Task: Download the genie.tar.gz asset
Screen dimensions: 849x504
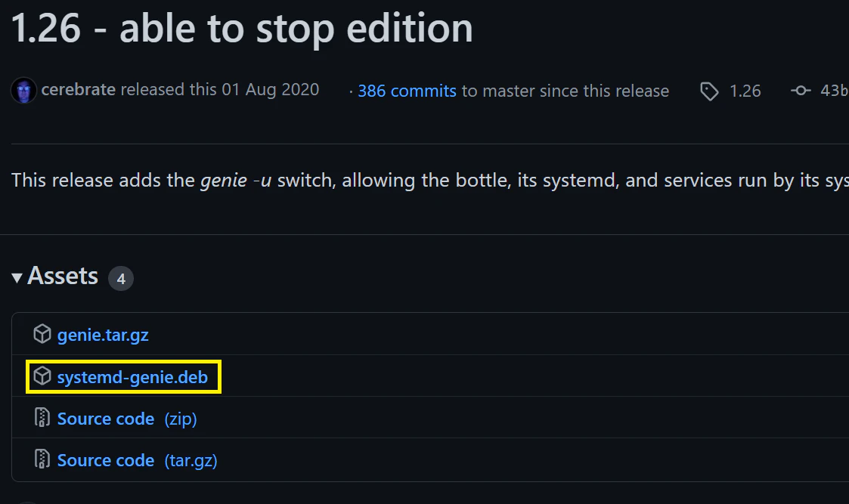Action: pyautogui.click(x=103, y=335)
